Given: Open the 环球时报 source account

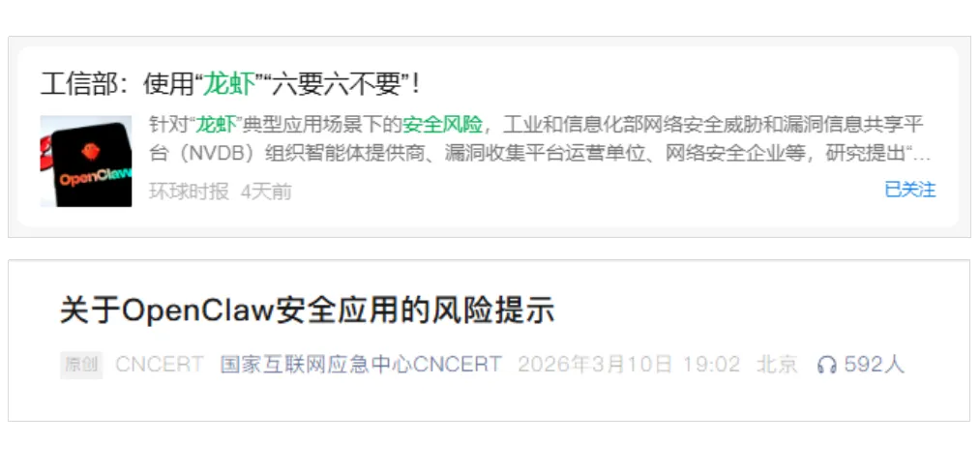Looking at the screenshot, I should (x=189, y=192).
